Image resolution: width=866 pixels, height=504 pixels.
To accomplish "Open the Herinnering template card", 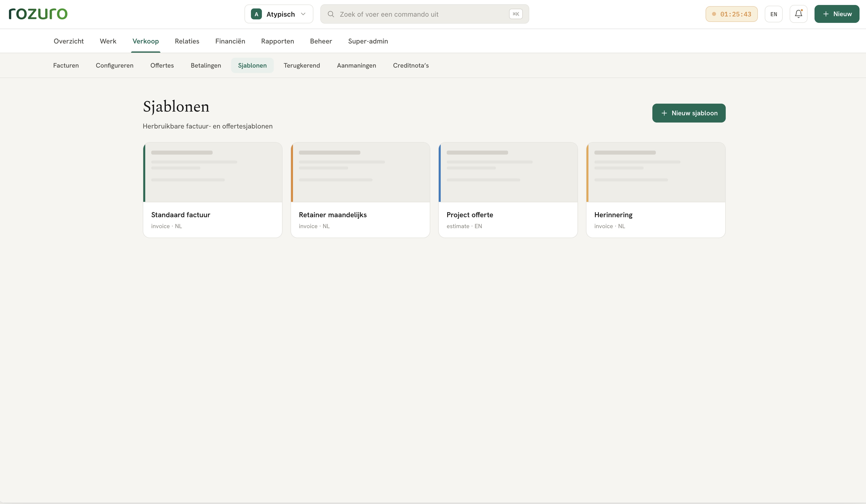I will coord(656,190).
